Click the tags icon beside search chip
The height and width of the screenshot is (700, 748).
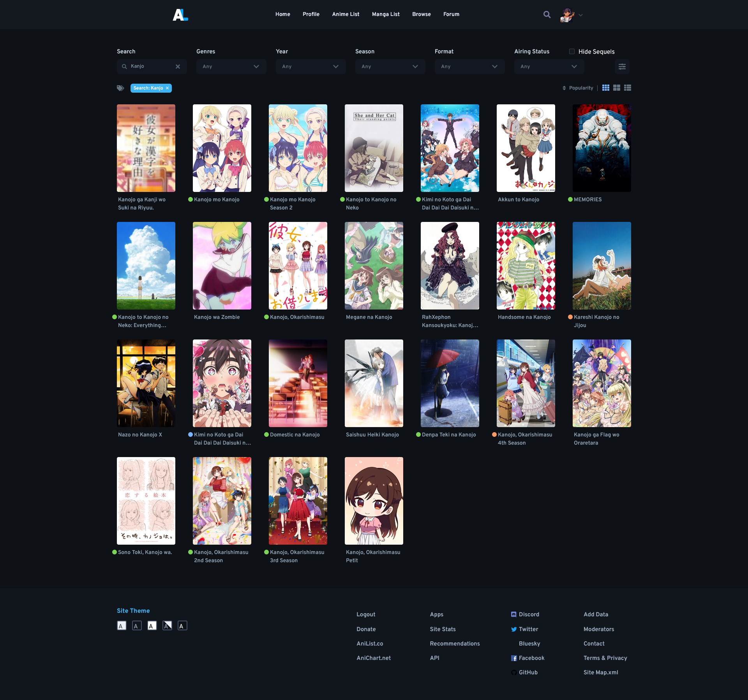(x=120, y=88)
